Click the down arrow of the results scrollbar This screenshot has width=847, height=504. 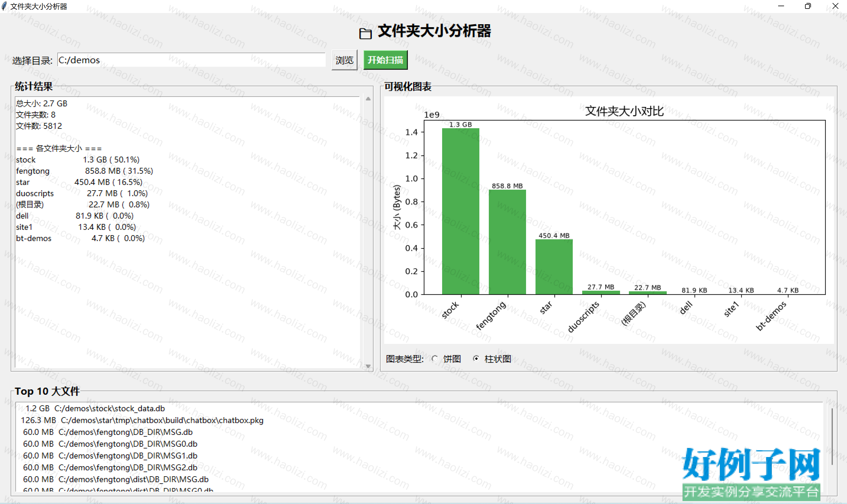[368, 366]
